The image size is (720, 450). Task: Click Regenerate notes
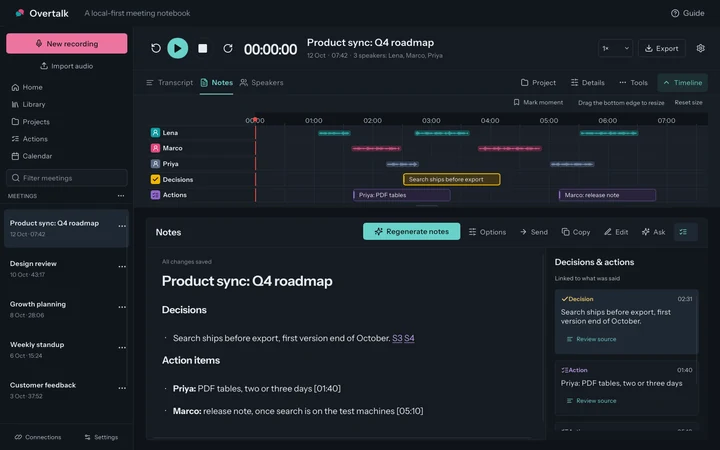pos(411,231)
